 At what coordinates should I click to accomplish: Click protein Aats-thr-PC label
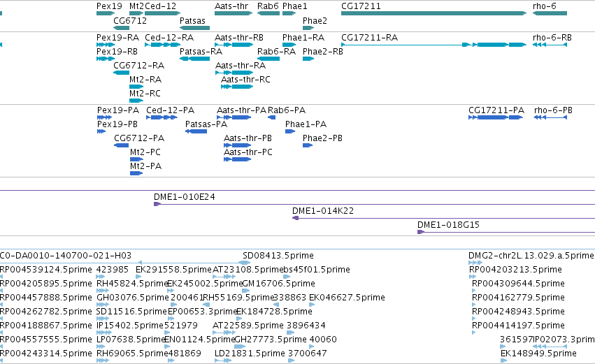click(248, 152)
